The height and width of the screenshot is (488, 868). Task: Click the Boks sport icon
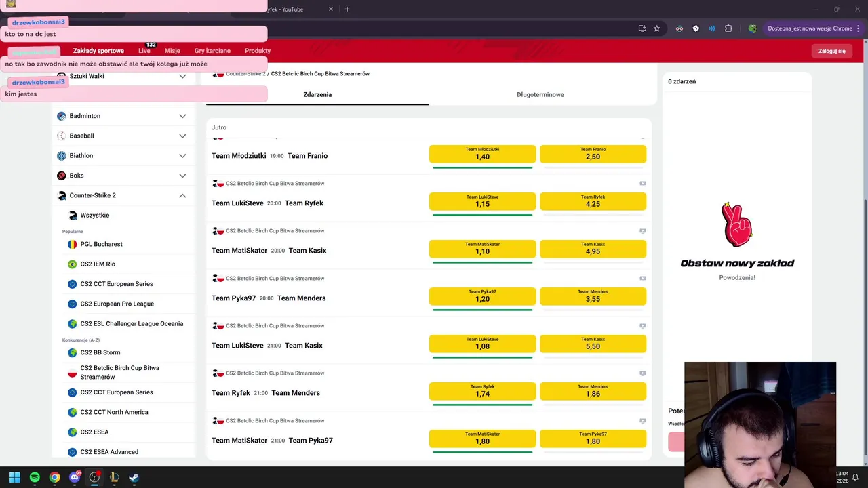click(x=62, y=176)
